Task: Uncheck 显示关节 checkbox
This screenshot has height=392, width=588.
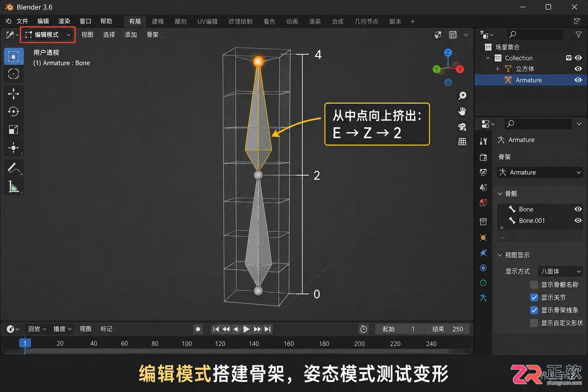Action: (x=534, y=297)
